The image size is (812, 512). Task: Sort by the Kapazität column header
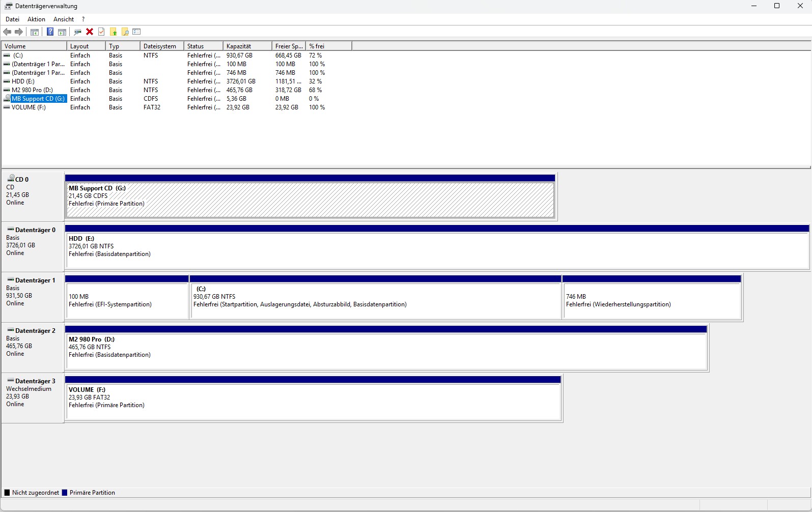(x=247, y=46)
